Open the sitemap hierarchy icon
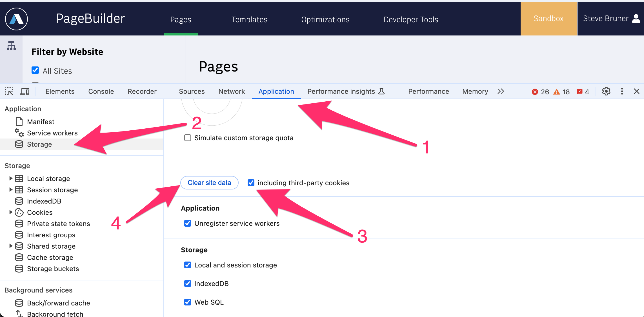The height and width of the screenshot is (317, 644). tap(11, 46)
